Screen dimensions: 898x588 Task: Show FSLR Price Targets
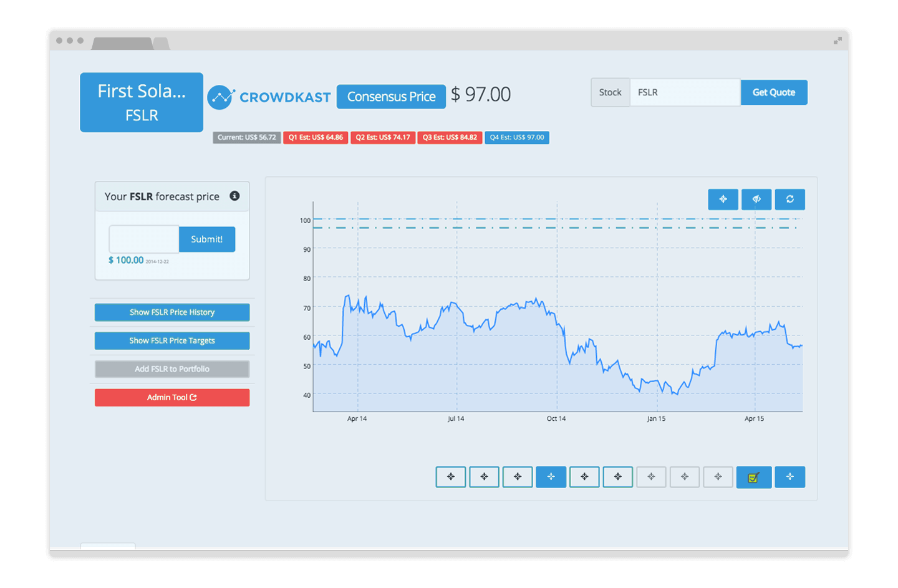(x=172, y=340)
